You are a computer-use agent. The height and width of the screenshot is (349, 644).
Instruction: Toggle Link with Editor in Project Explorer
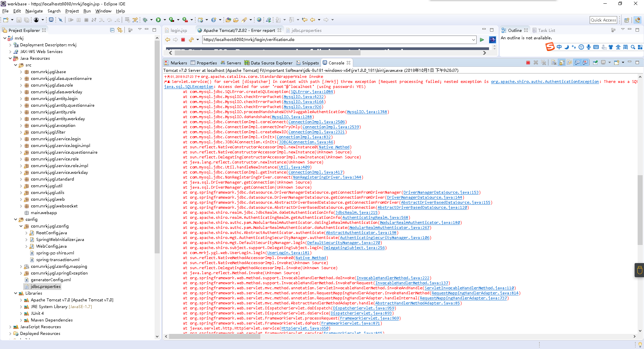[x=120, y=30]
